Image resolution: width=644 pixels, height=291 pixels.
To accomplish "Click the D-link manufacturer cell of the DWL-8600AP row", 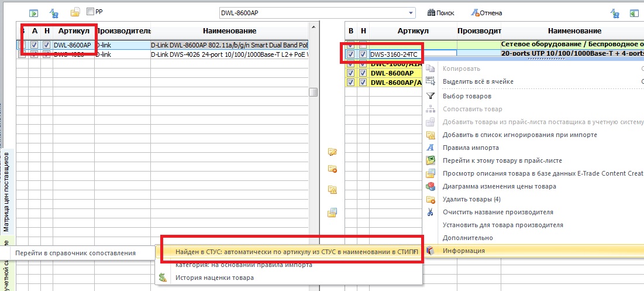I will click(122, 45).
